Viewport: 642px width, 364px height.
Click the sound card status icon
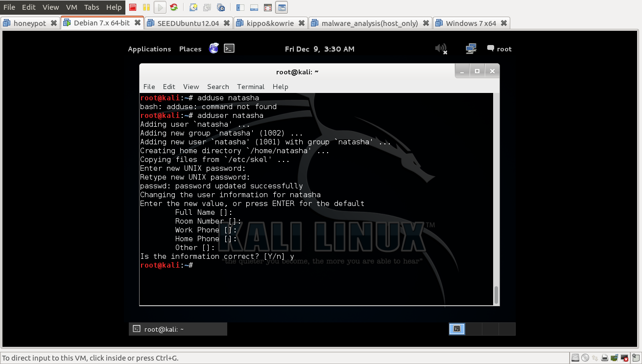614,358
